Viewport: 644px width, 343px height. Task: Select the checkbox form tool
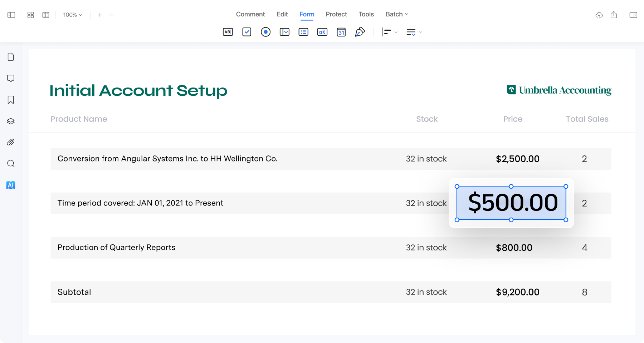click(x=247, y=32)
